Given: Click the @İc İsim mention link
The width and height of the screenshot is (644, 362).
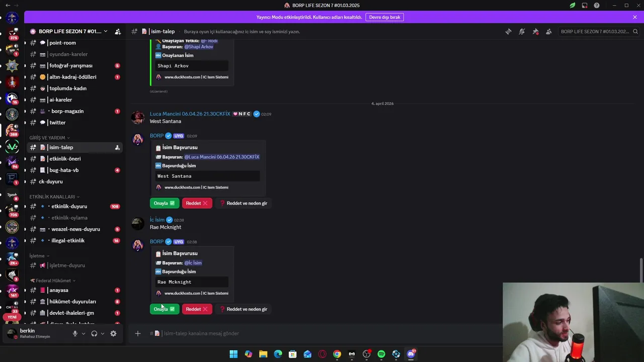Looking at the screenshot, I should click(x=193, y=263).
